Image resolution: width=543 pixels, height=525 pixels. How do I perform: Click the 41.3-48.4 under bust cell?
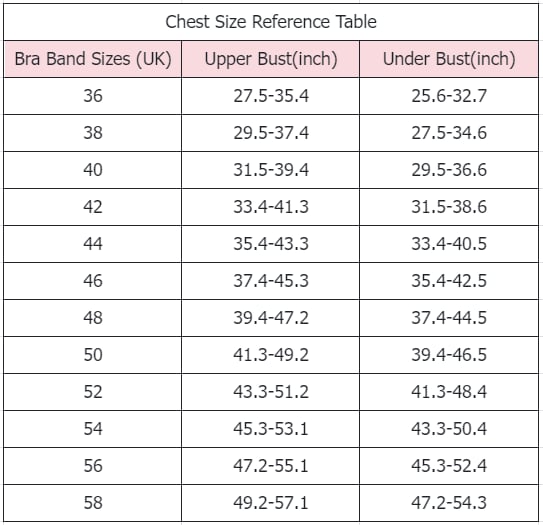(449, 392)
